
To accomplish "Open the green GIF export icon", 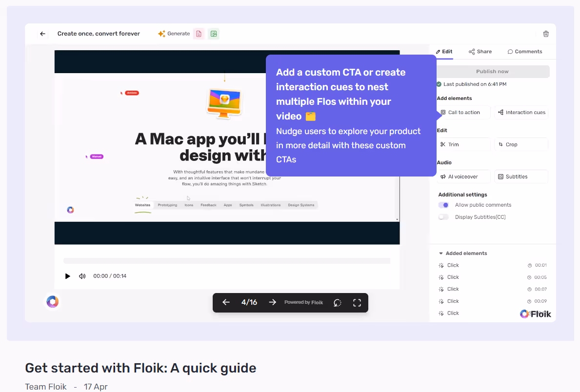I will [x=214, y=34].
